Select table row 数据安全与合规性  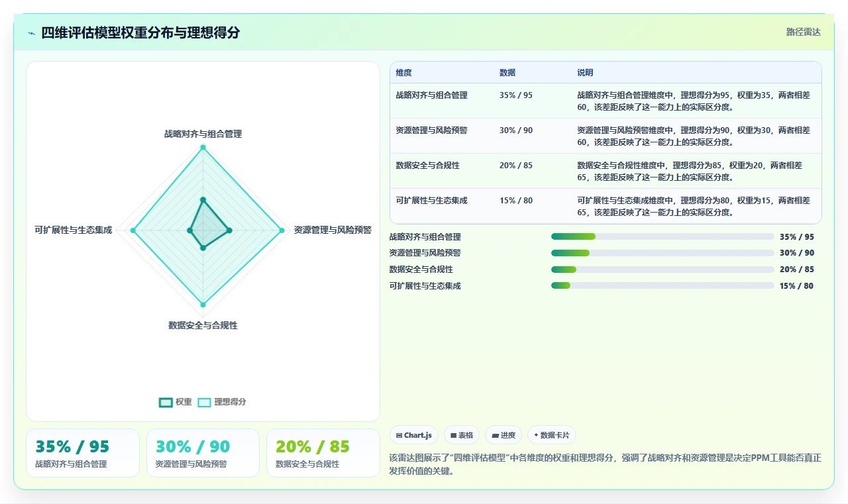point(606,171)
